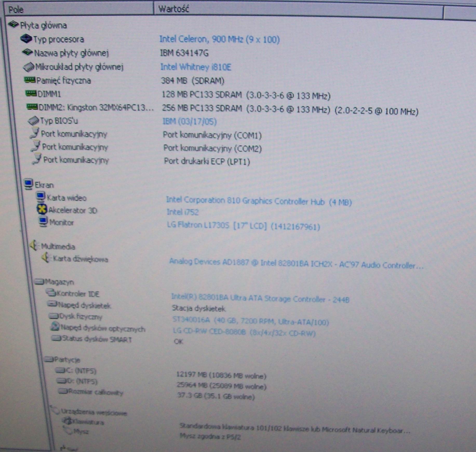
Task: Click the Mikroukład płyty głównej chip icon
Action: [x=29, y=67]
